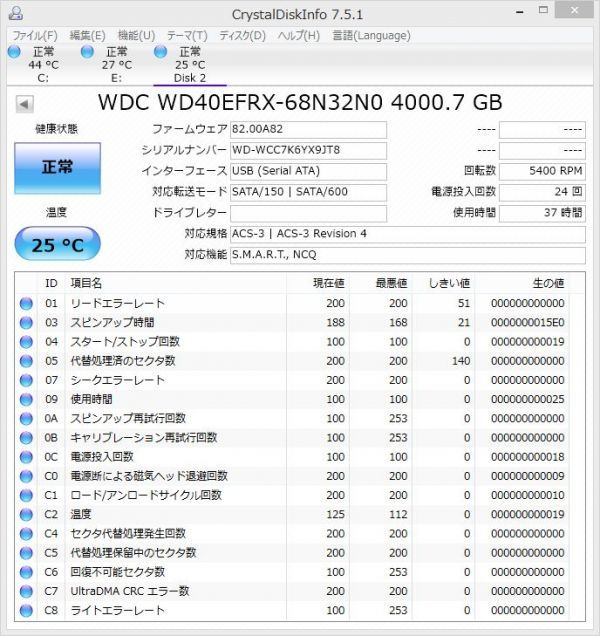Click the threshold value 140
Viewport: 600px width, 636px height.
point(461,361)
